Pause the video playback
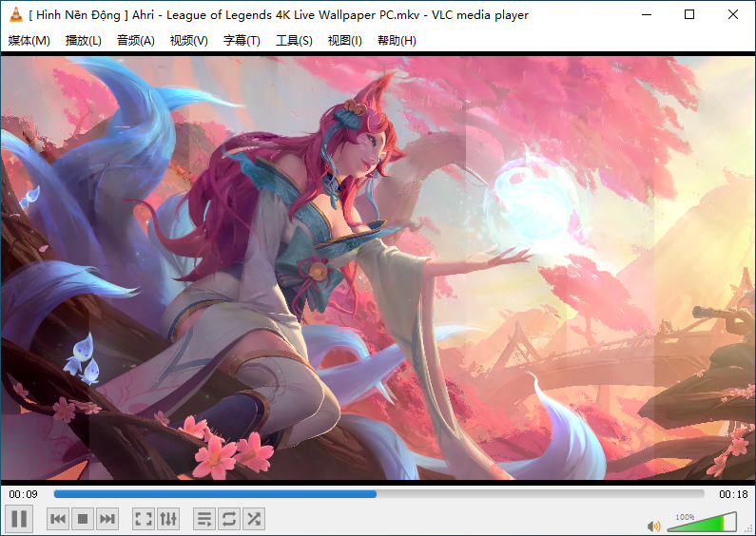756x536 pixels. (x=19, y=519)
